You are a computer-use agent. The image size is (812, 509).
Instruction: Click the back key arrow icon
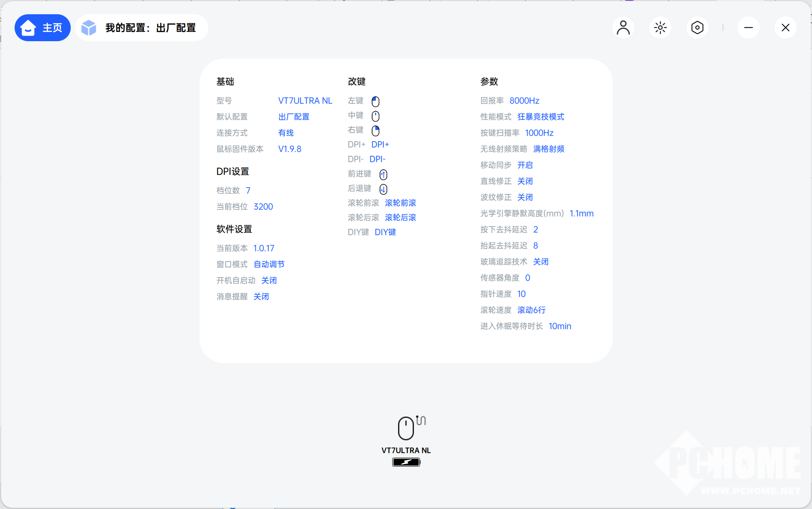tap(383, 189)
